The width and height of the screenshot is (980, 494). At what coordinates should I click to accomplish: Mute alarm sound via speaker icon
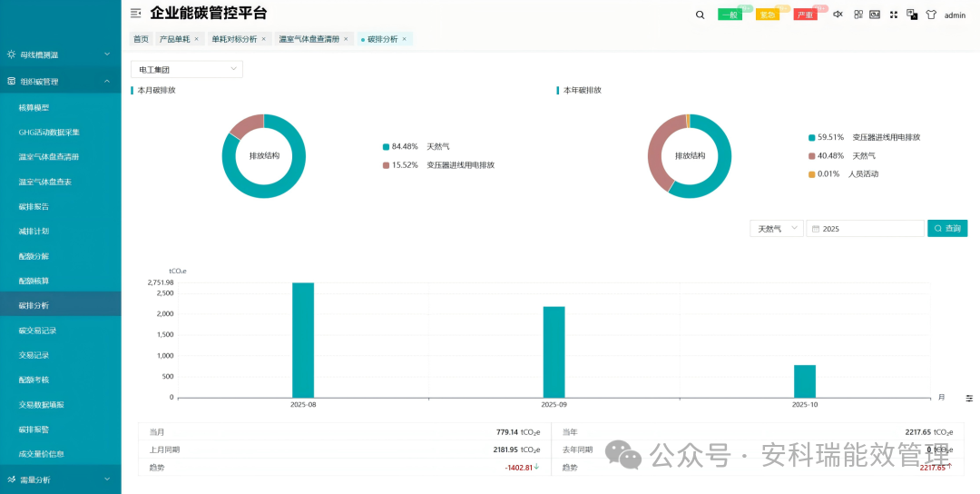click(838, 15)
